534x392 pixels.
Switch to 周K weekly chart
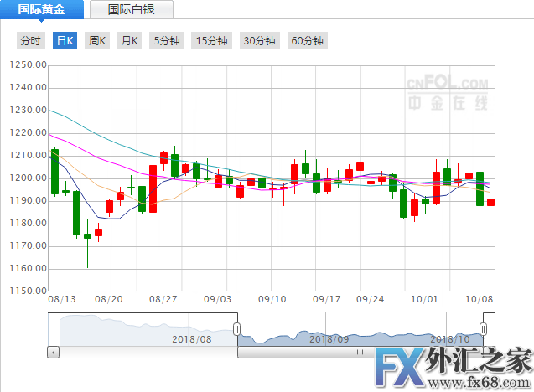(x=97, y=40)
